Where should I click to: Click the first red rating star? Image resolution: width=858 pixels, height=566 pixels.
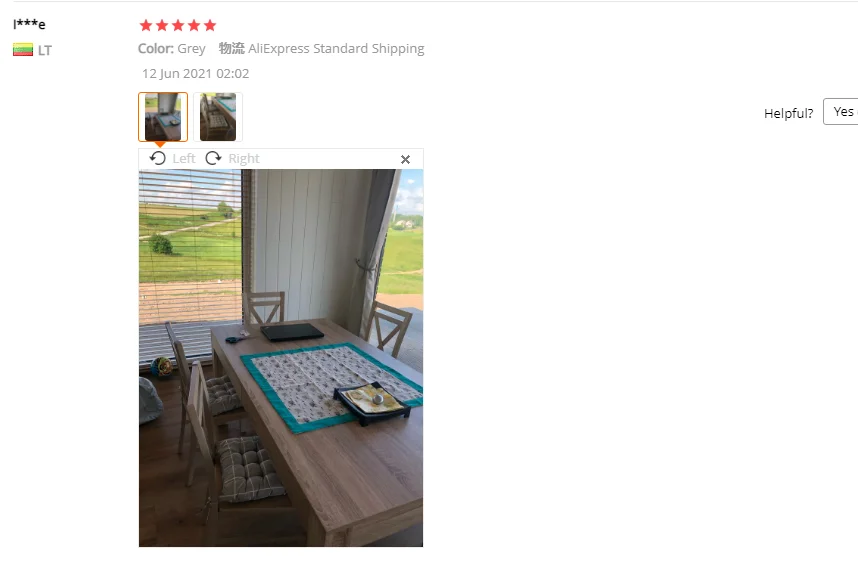pos(146,25)
